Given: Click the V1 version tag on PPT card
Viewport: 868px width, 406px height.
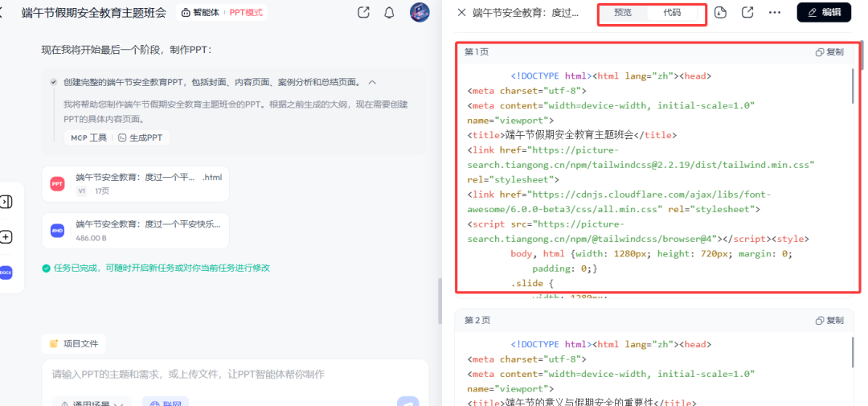Looking at the screenshot, I should coord(81,191).
